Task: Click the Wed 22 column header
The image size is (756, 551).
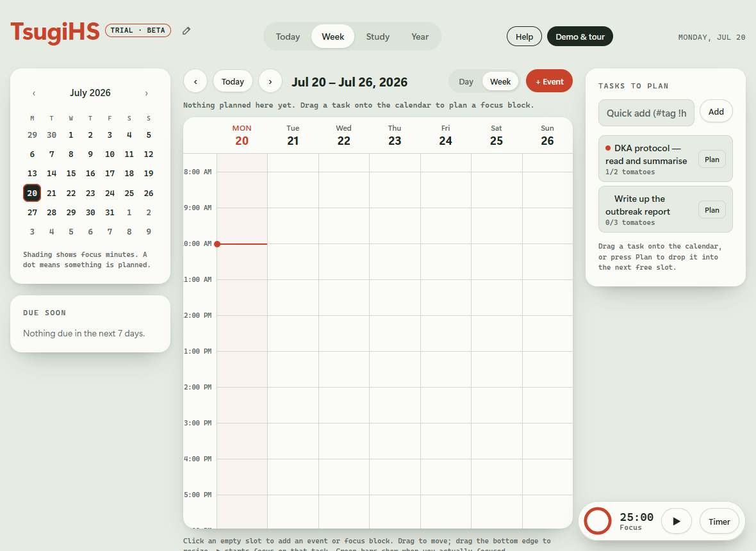Action: coord(344,135)
